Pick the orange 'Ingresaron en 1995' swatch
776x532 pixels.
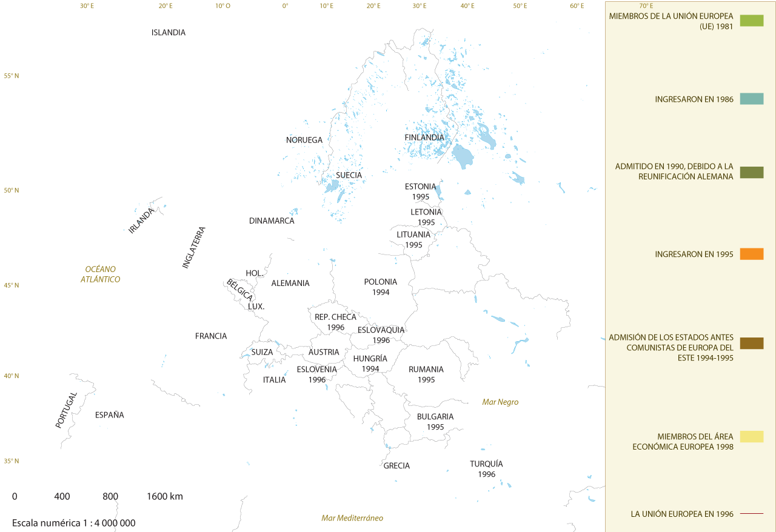point(751,254)
